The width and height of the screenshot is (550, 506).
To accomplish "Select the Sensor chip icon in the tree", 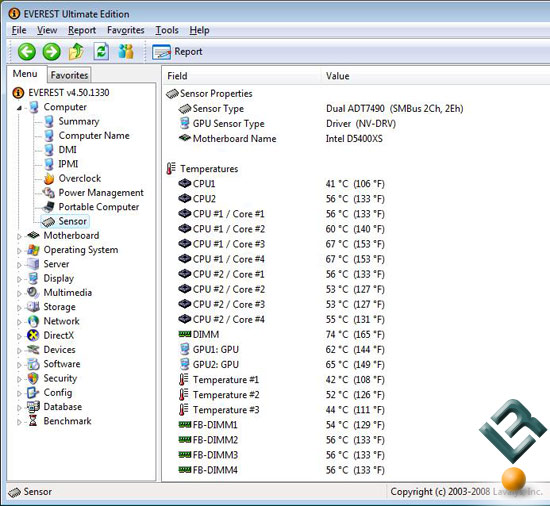I will (49, 221).
